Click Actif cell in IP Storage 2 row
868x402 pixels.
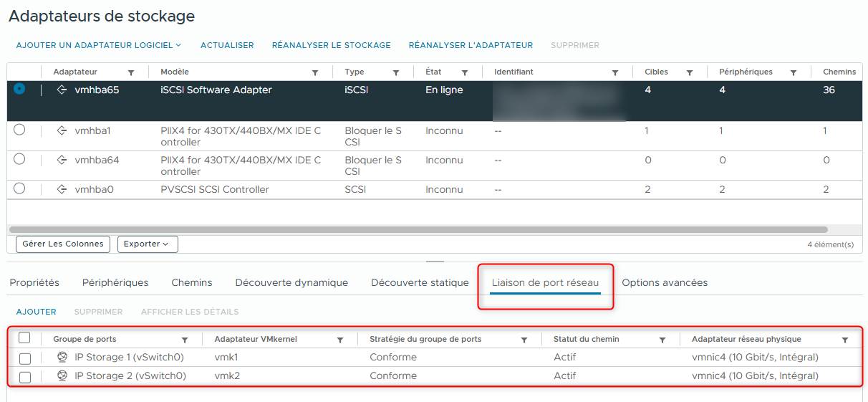(564, 375)
